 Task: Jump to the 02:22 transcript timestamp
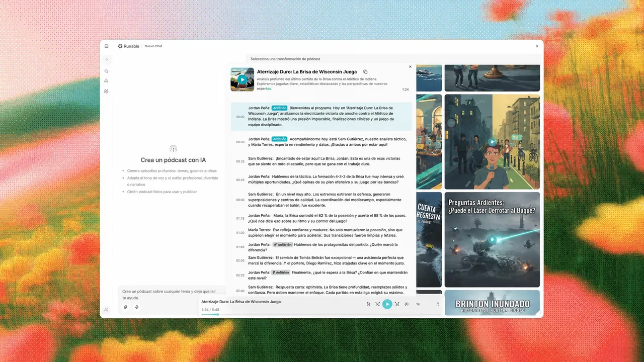tap(240, 275)
